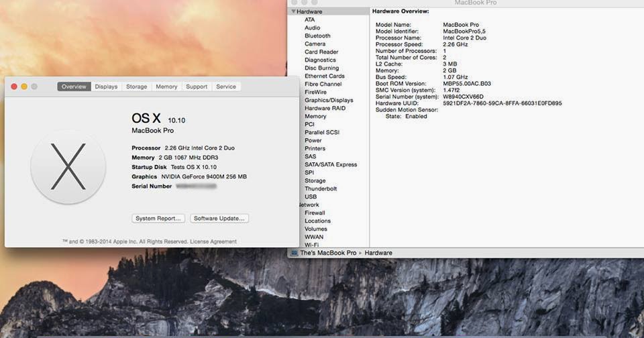
Task: Click the MacBookPro5,5 model identifier value
Action: pyautogui.click(x=464, y=32)
